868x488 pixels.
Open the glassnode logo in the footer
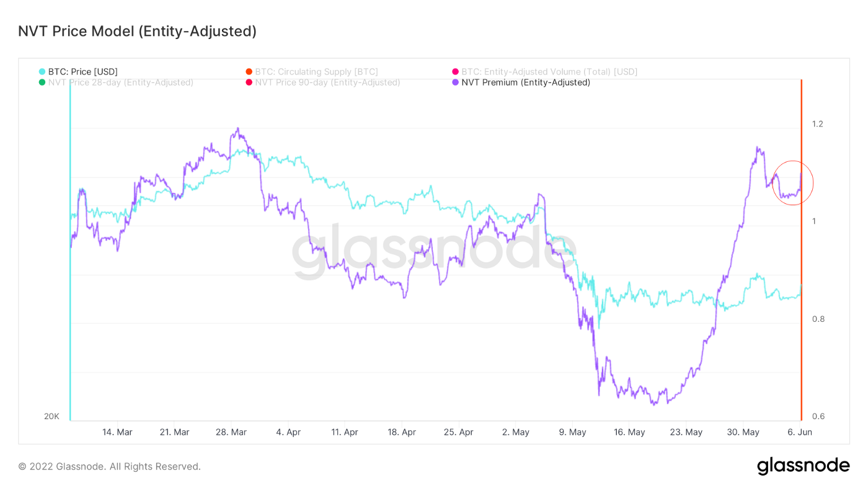(803, 466)
